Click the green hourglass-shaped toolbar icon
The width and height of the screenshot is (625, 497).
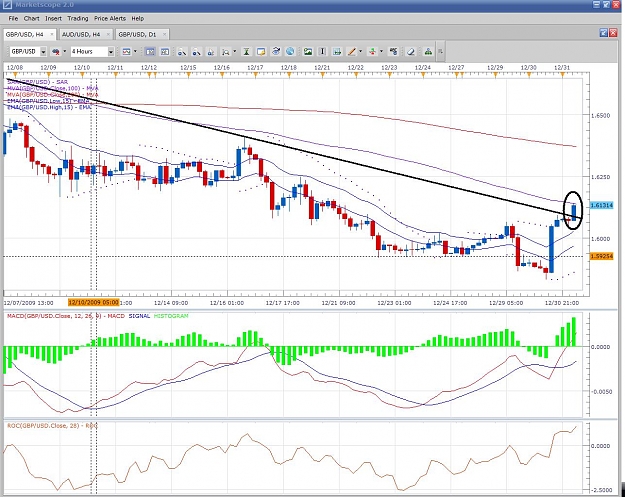pyautogui.click(x=246, y=52)
